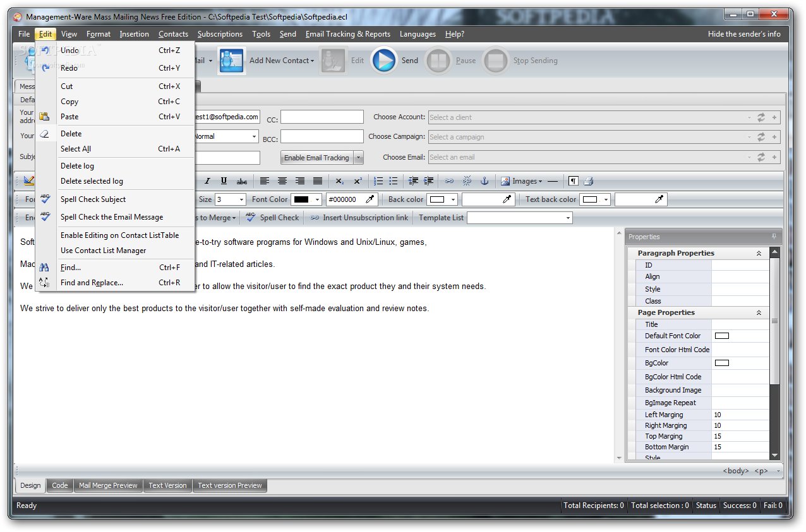Click the Stop Sending button
Screen dimensions: 806x532
click(520, 61)
